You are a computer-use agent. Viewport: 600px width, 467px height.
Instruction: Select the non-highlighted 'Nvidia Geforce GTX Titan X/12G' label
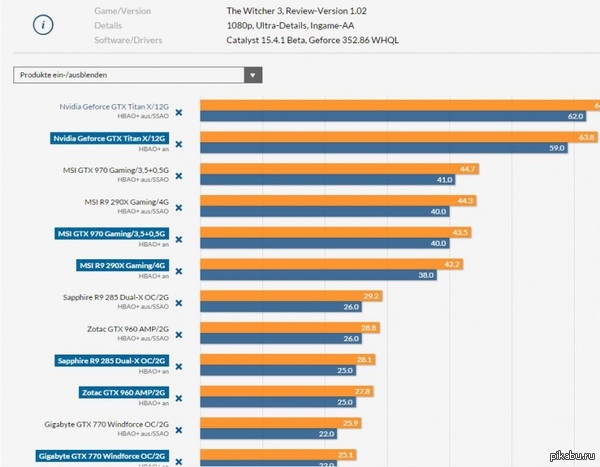114,107
